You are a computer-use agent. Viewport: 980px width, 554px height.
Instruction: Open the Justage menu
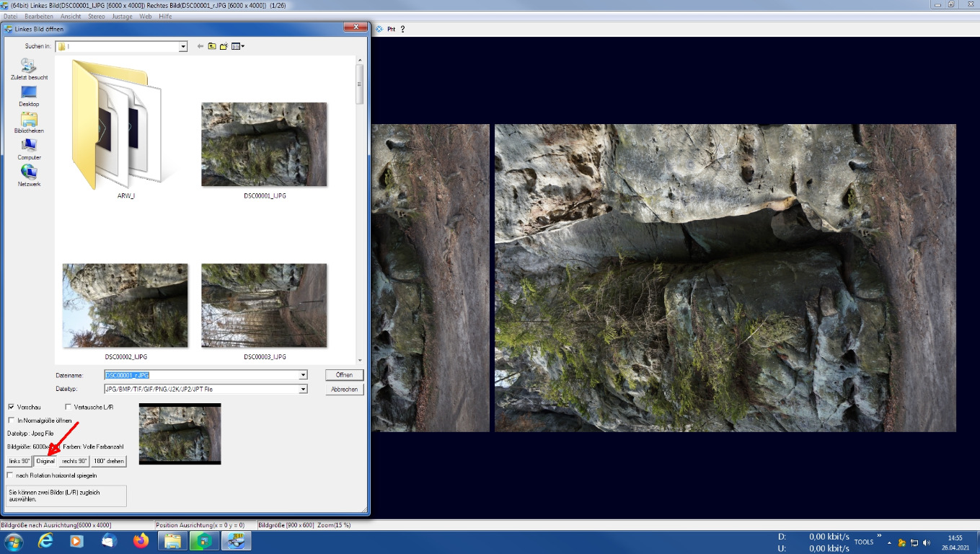pyautogui.click(x=122, y=16)
